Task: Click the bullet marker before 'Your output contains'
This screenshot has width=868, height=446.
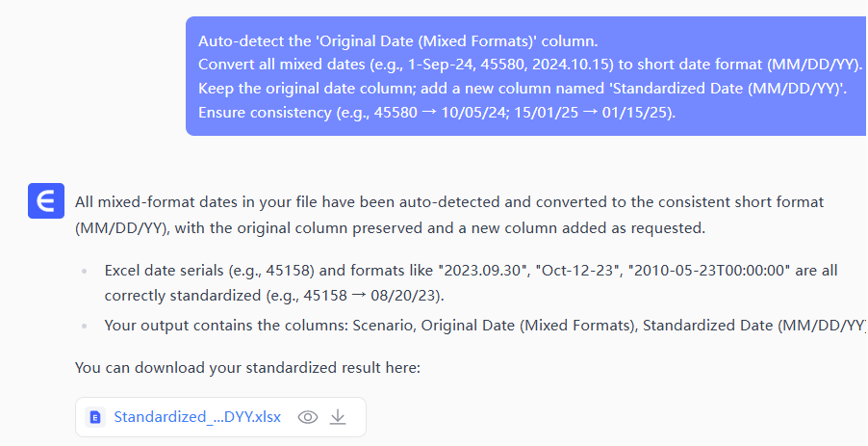Action: tap(86, 327)
